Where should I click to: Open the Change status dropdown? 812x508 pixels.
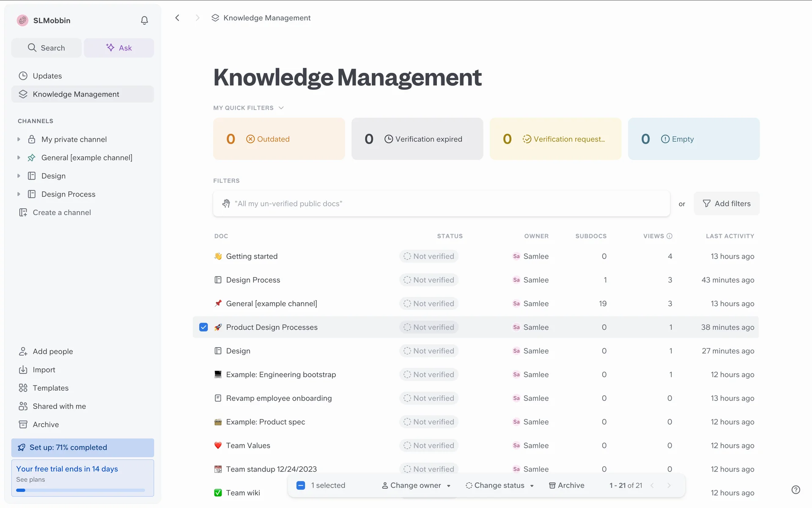coord(500,486)
